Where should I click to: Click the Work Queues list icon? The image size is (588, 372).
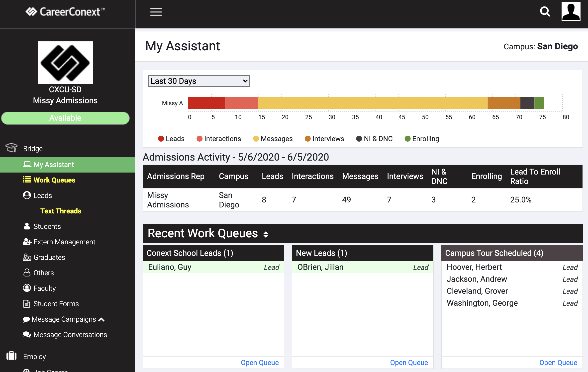pos(27,180)
